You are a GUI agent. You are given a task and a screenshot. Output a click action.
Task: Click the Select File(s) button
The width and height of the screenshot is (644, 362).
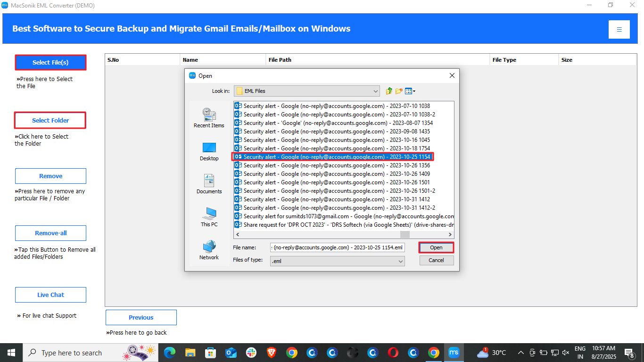tap(50, 62)
